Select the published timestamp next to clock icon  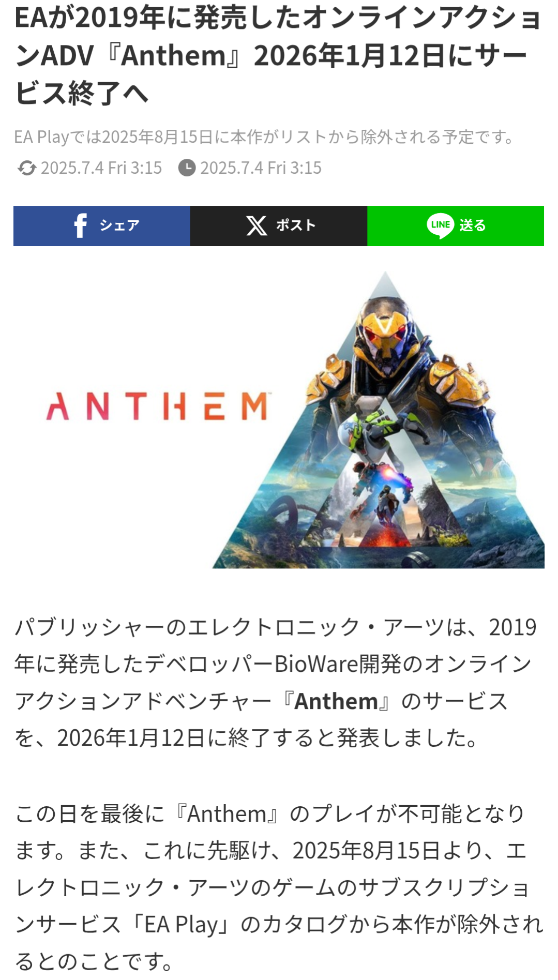[261, 168]
